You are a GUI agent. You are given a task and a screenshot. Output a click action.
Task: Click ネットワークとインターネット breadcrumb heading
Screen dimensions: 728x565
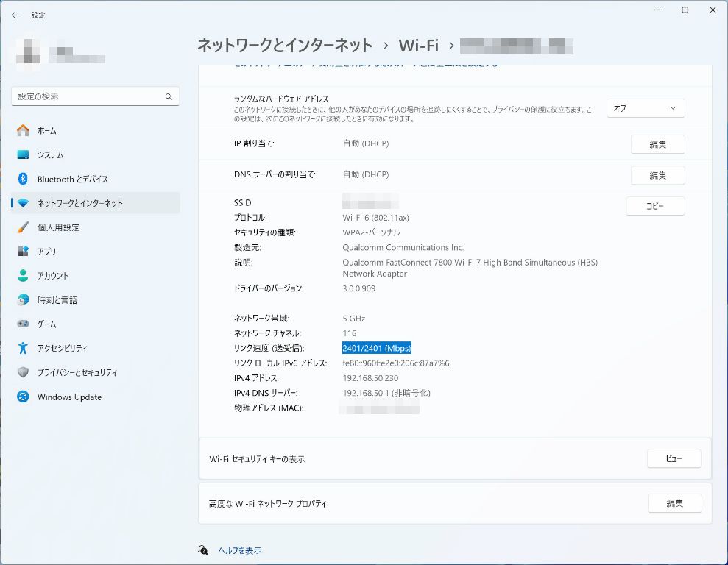pyautogui.click(x=284, y=46)
